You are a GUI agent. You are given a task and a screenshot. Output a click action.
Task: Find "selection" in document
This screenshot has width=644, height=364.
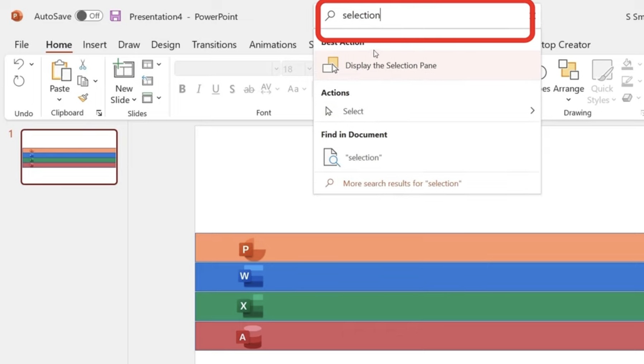click(427, 157)
